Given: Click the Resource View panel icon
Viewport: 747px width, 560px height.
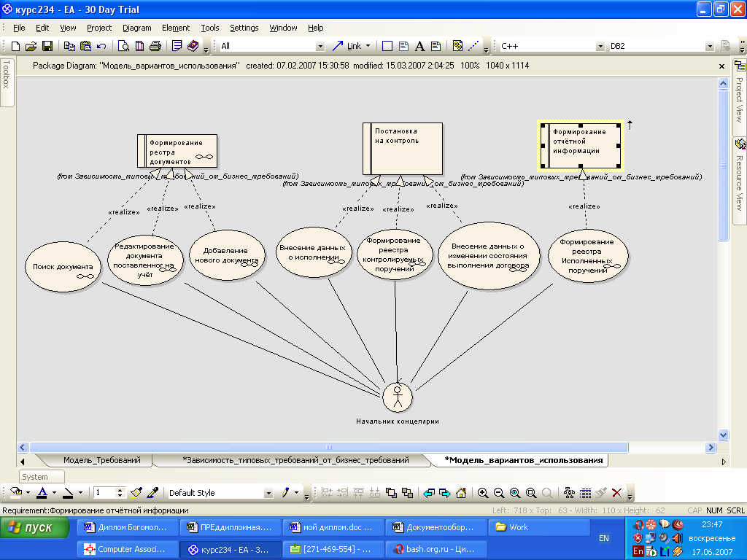Looking at the screenshot, I should click(740, 144).
